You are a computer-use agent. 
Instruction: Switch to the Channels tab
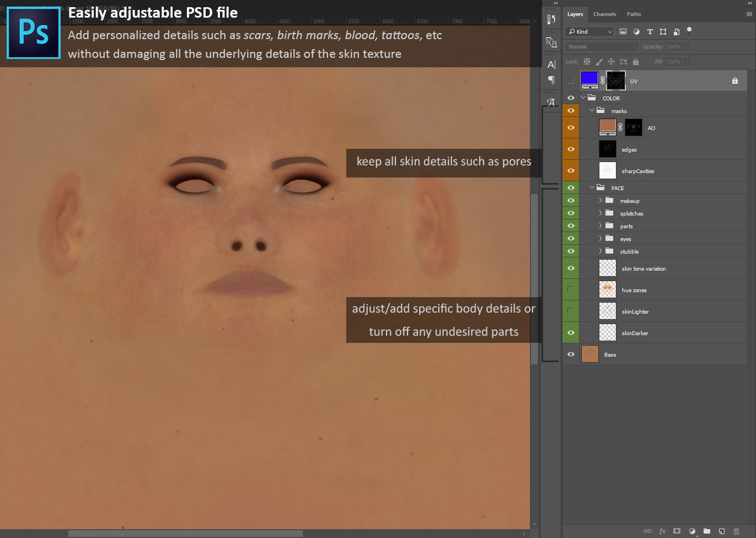[x=604, y=14]
